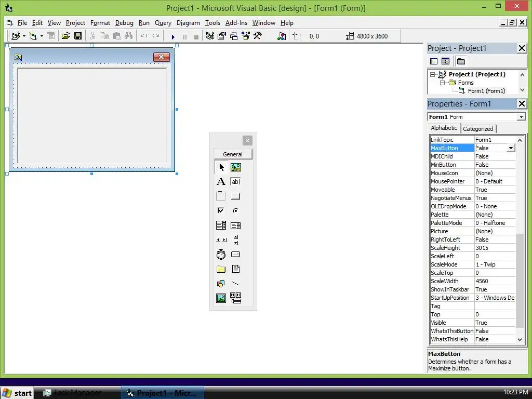Open the Form1 Form object dropdown in Properties
The image size is (532, 399).
coord(521,117)
